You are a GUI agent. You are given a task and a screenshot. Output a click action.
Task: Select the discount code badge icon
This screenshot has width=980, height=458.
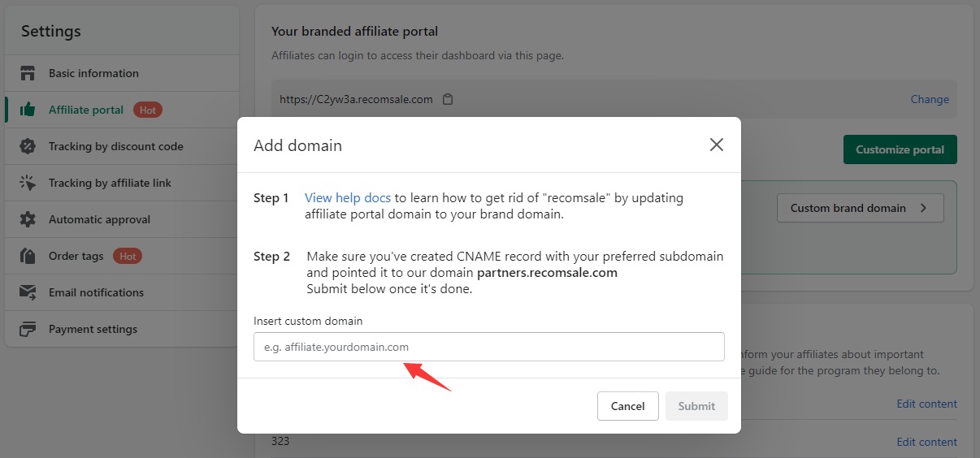pyautogui.click(x=28, y=146)
